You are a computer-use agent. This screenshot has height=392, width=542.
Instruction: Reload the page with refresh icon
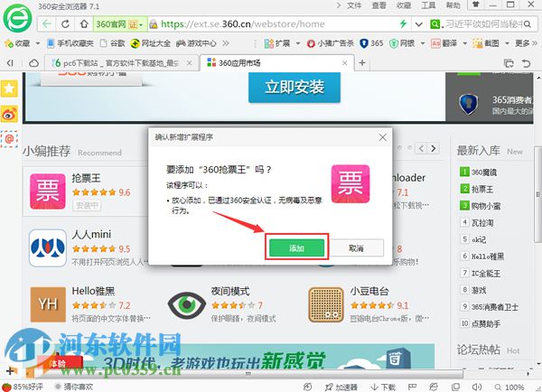(x=65, y=23)
